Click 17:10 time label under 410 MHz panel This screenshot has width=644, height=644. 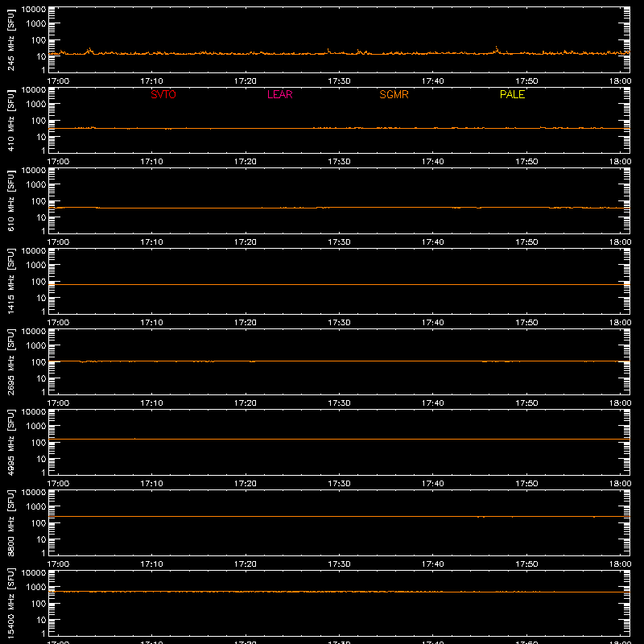[x=151, y=162]
